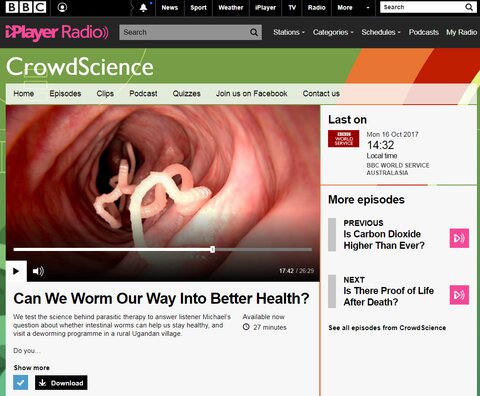This screenshot has height=396, width=480.
Task: Click BBC World Service Australasia text
Action: pos(398,169)
